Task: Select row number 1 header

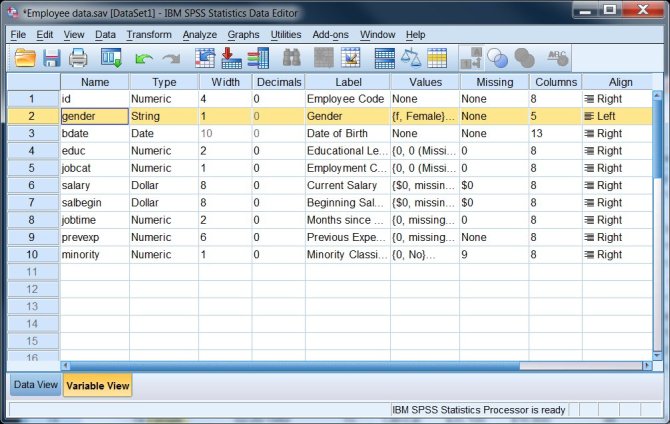Action: (32, 99)
